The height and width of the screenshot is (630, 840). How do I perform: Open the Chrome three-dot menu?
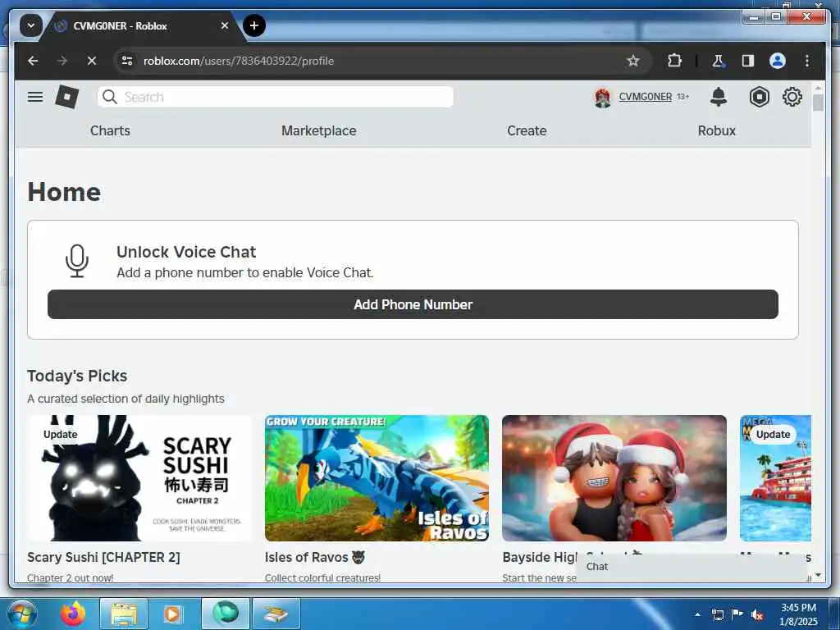pos(807,61)
